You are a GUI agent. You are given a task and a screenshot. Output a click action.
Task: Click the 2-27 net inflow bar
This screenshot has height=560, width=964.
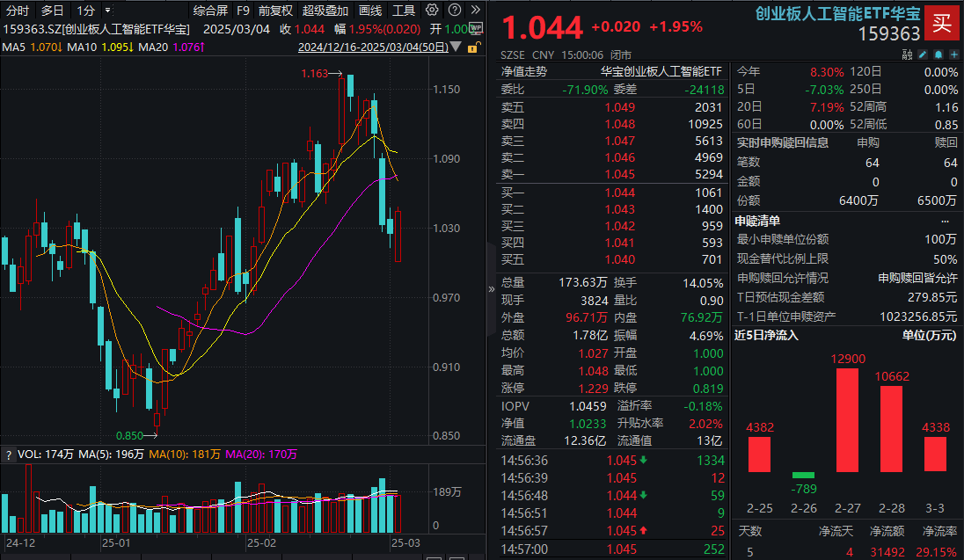coord(847,419)
